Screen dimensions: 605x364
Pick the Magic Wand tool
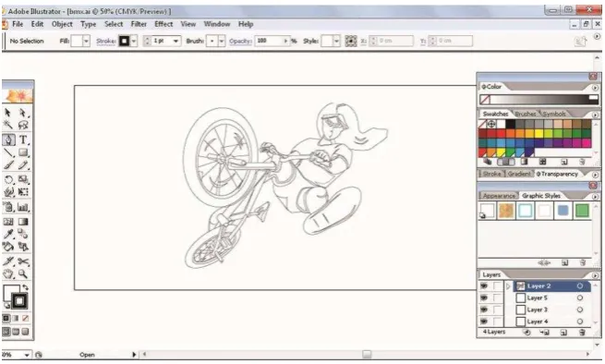[8, 125]
